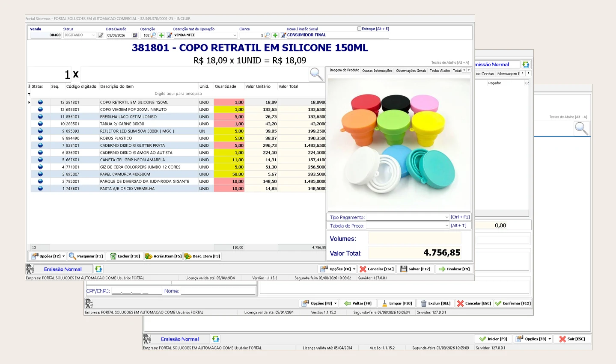
Task: Click the refresh icon in bottom-most window
Action: 216,339
